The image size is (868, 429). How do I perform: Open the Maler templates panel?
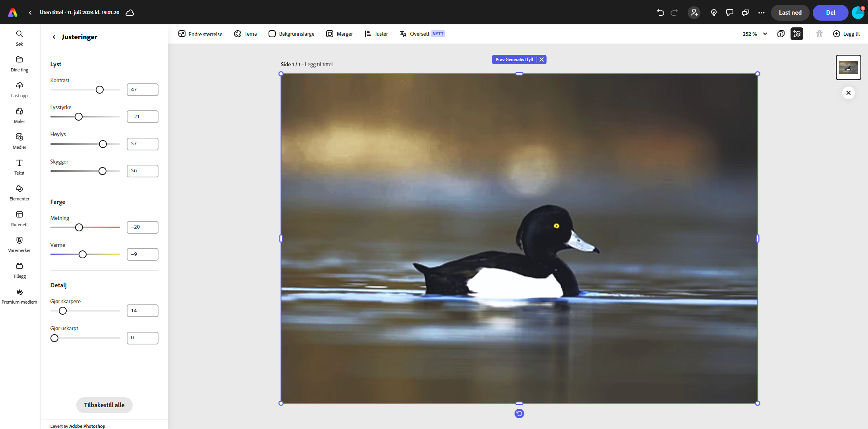(x=19, y=112)
